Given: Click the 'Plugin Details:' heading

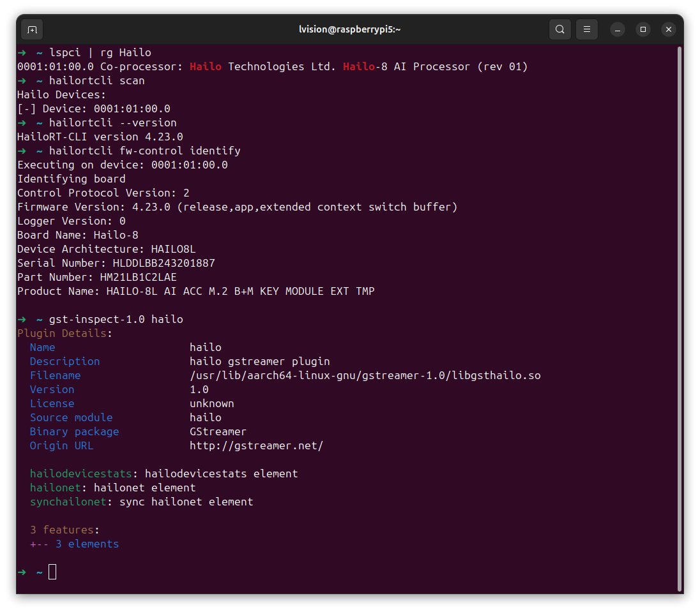Looking at the screenshot, I should click(65, 334).
